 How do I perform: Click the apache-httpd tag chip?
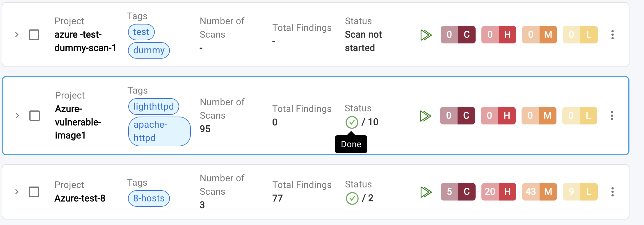(x=159, y=131)
